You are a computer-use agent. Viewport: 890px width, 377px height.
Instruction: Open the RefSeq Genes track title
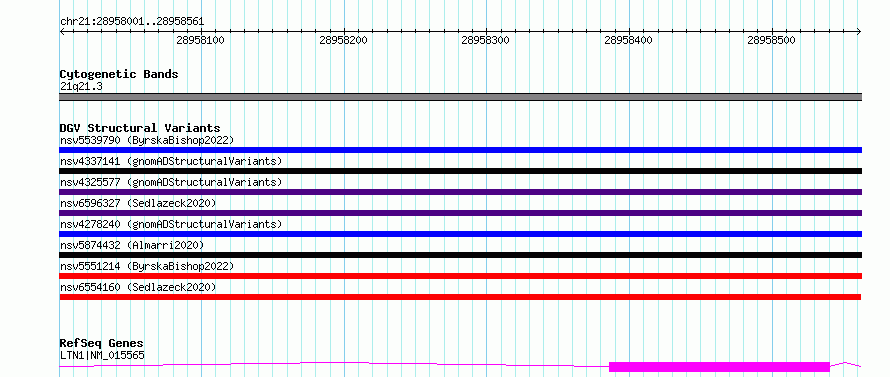coord(102,344)
